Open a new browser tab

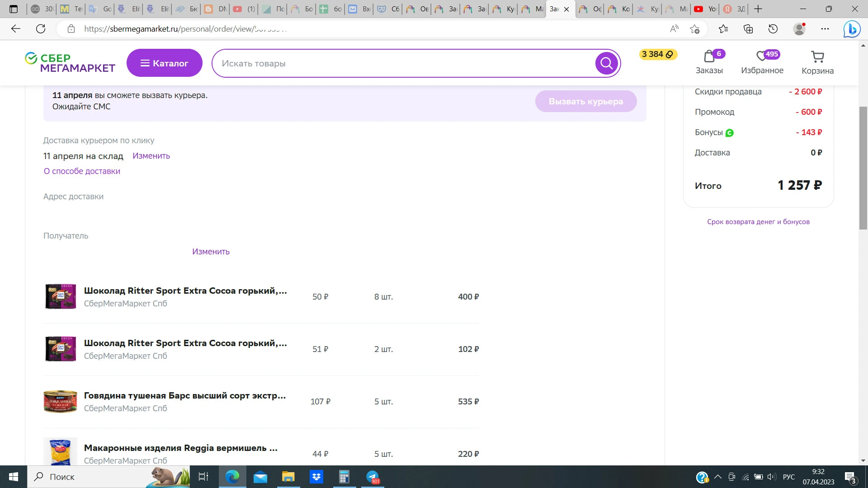[x=758, y=9]
